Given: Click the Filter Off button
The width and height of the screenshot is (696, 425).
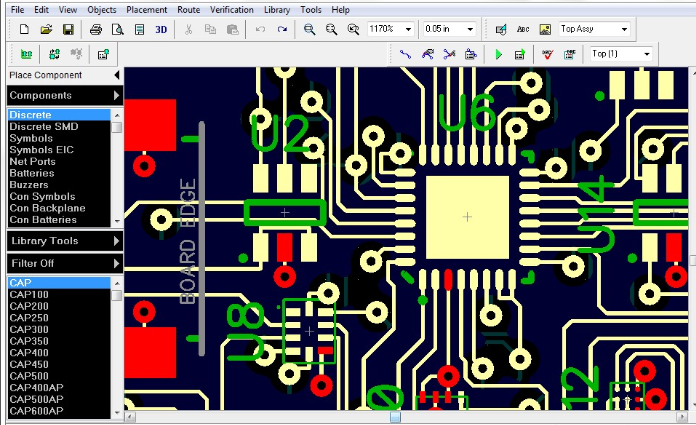Looking at the screenshot, I should point(62,263).
